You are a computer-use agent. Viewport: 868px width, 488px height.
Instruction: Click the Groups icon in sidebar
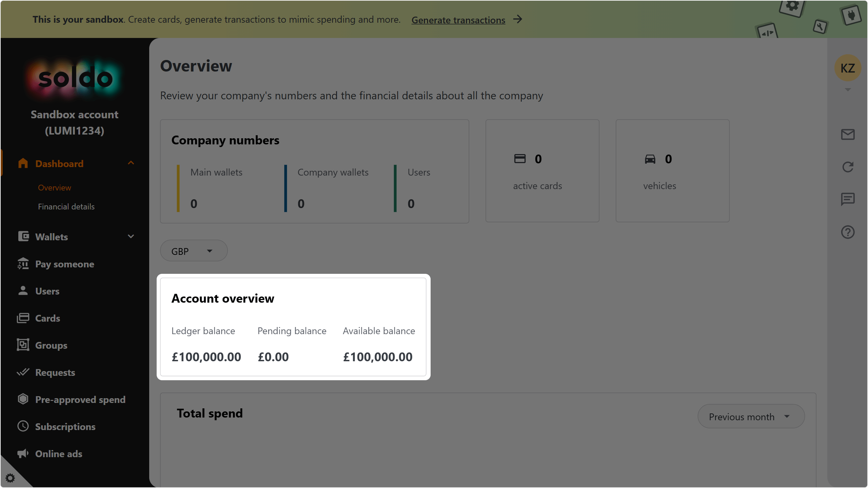click(23, 345)
